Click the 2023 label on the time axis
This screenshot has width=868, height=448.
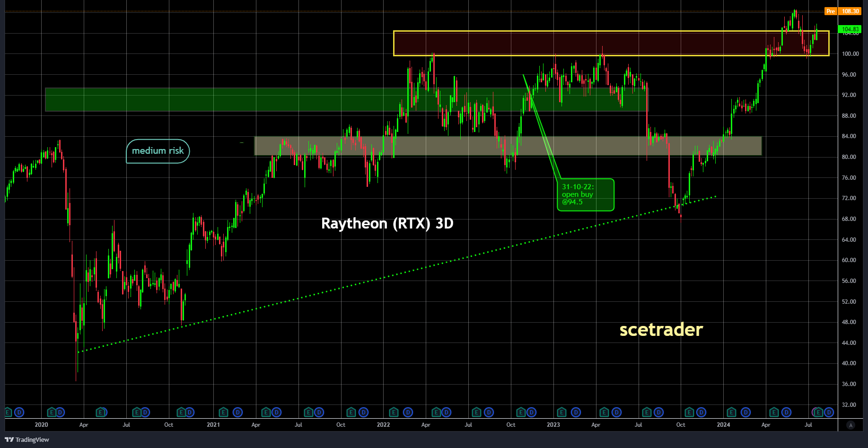tap(553, 425)
